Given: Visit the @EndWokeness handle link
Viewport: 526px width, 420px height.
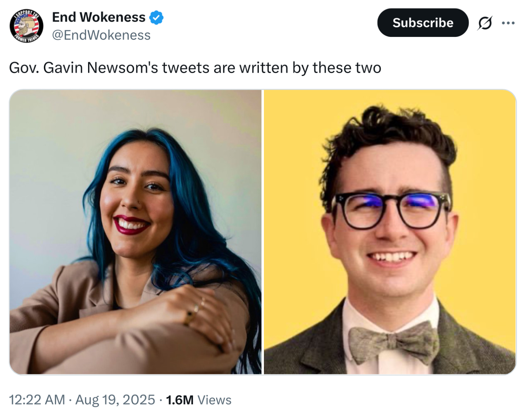Looking at the screenshot, I should point(101,35).
